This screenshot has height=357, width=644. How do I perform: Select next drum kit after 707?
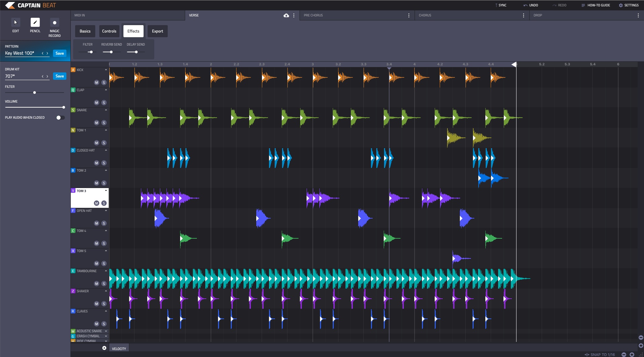click(47, 76)
